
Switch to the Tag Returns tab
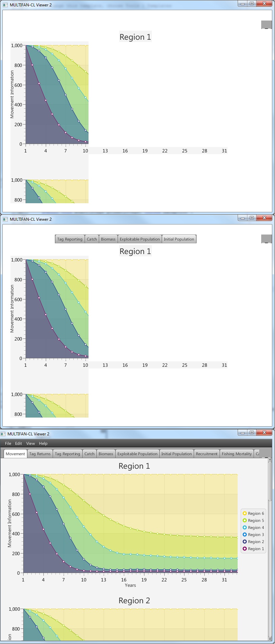(x=40, y=454)
